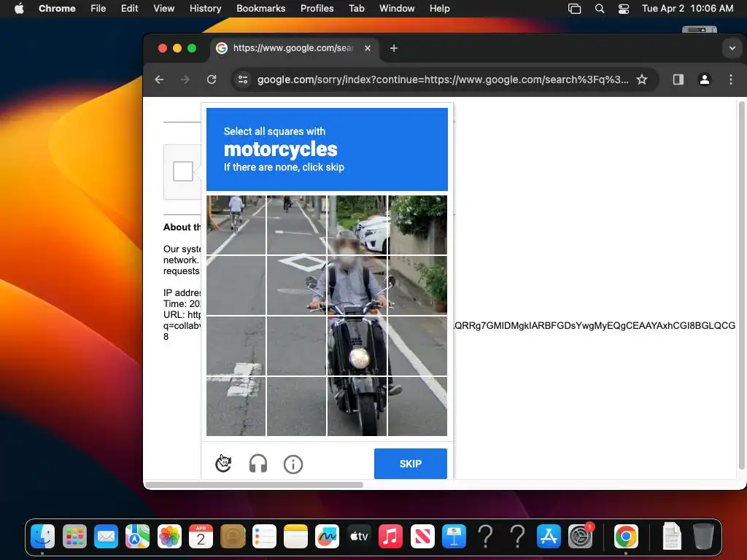Close the google.com tab
Image resolution: width=747 pixels, height=560 pixels.
[368, 48]
